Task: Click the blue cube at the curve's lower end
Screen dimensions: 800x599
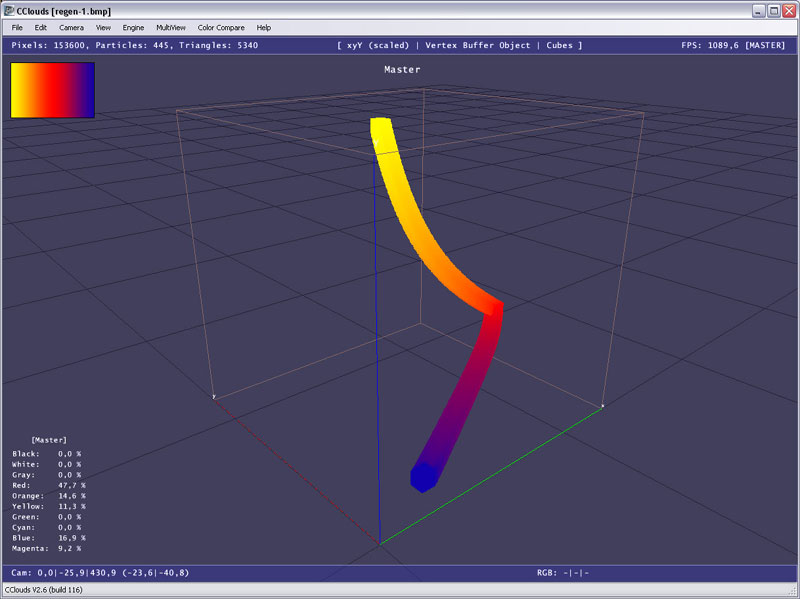Action: [x=424, y=477]
